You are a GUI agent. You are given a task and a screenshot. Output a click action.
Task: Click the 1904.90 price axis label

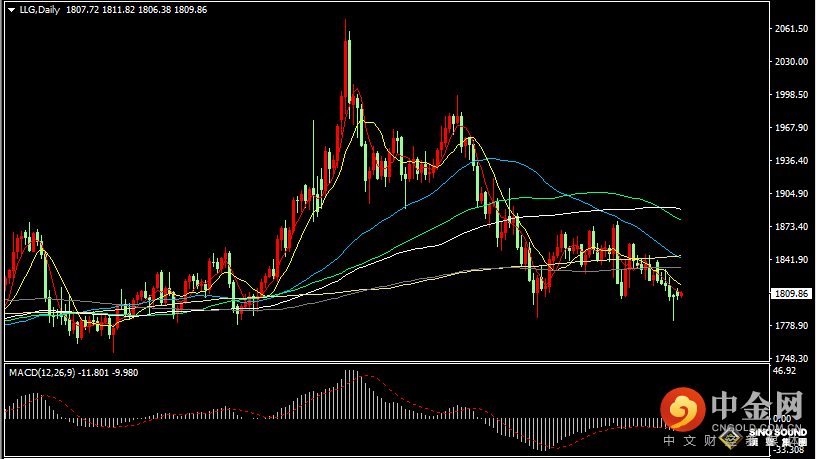(790, 194)
